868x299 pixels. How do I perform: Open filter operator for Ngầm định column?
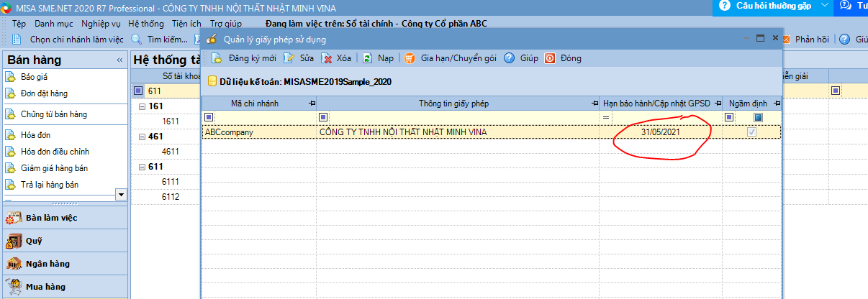click(729, 117)
